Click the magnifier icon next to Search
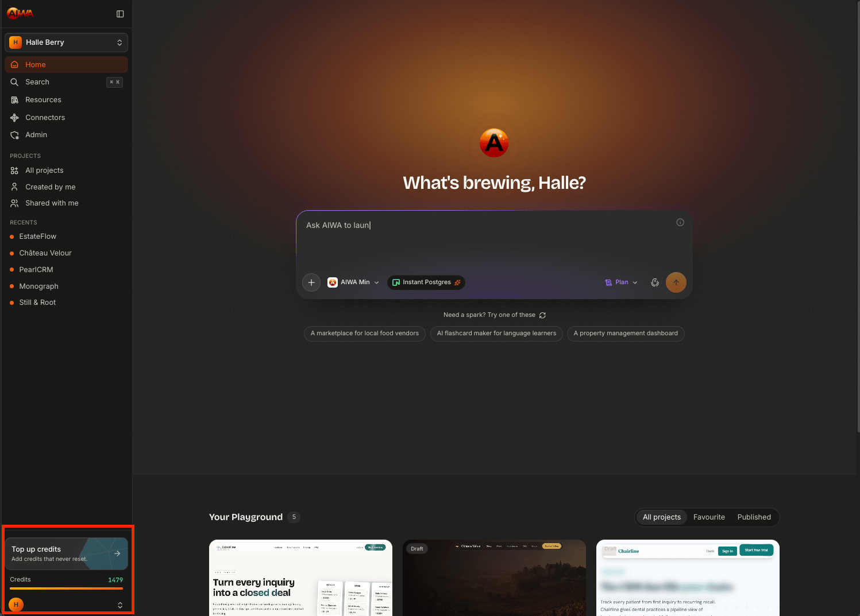 pos(14,82)
